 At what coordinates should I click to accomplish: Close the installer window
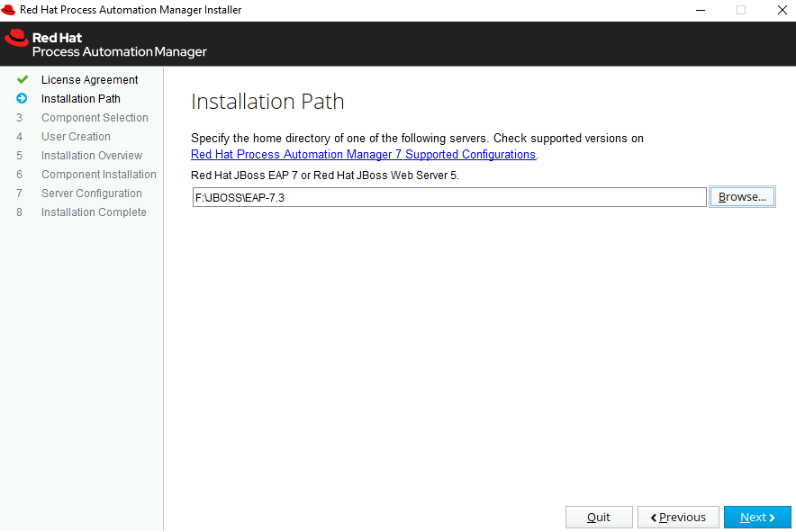coord(782,10)
